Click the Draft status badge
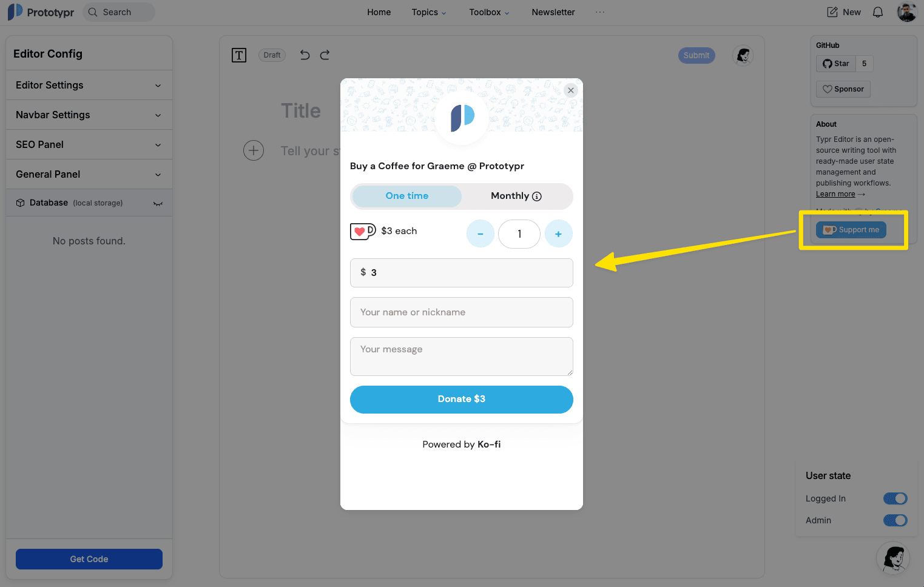 (x=272, y=55)
